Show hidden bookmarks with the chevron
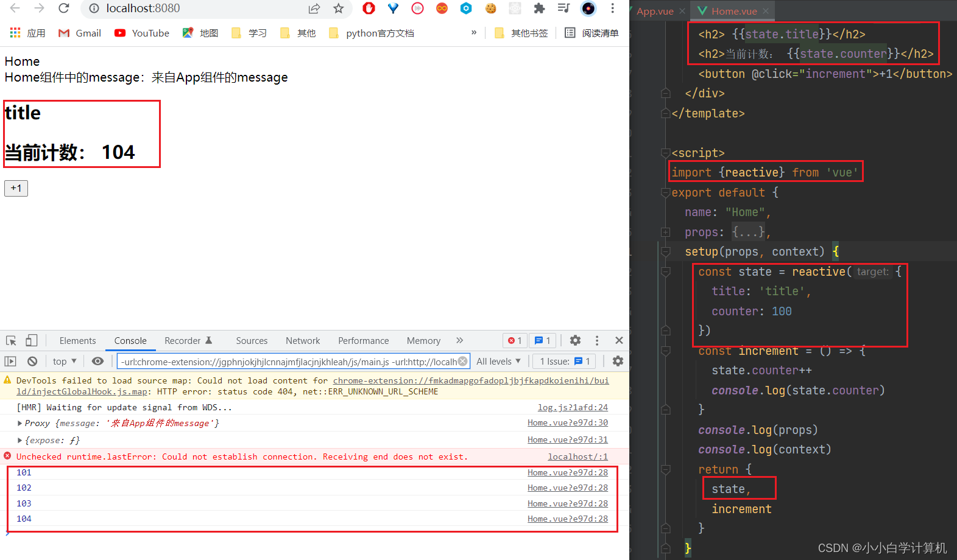This screenshot has height=560, width=957. click(474, 32)
